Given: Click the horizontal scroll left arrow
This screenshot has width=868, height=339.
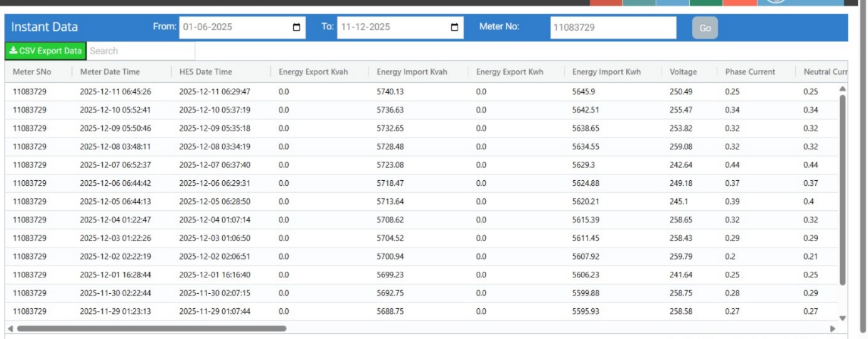Looking at the screenshot, I should pos(10,328).
